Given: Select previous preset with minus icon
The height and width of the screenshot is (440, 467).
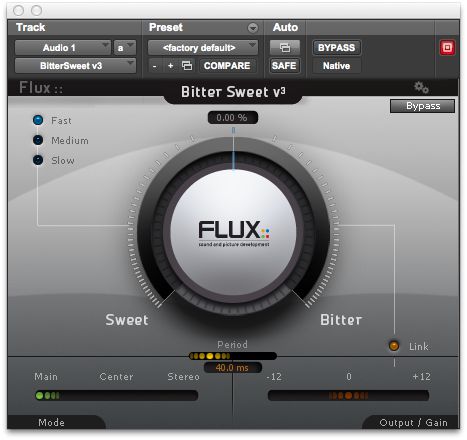Looking at the screenshot, I should [154, 66].
